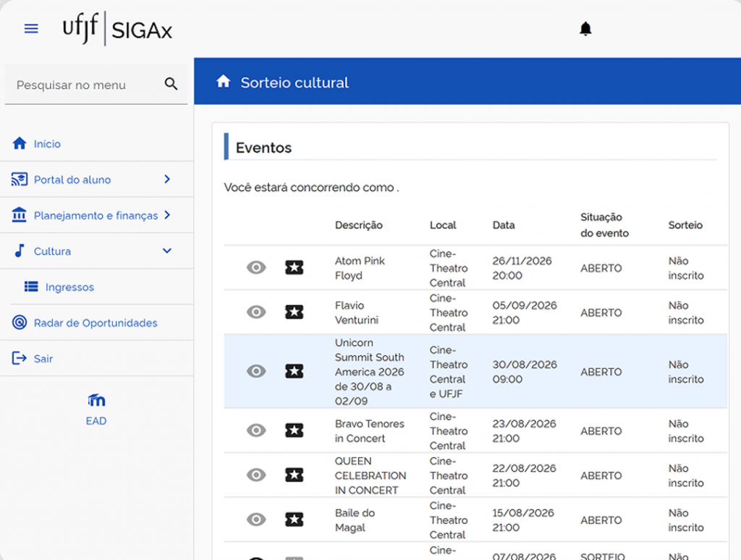Screen dimensions: 741x560
Task: Click the Data column header
Action: [x=504, y=225]
